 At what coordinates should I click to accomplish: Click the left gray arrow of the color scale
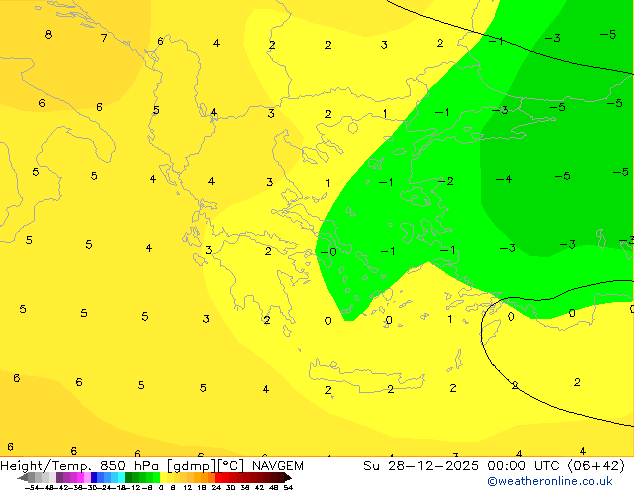point(23,477)
